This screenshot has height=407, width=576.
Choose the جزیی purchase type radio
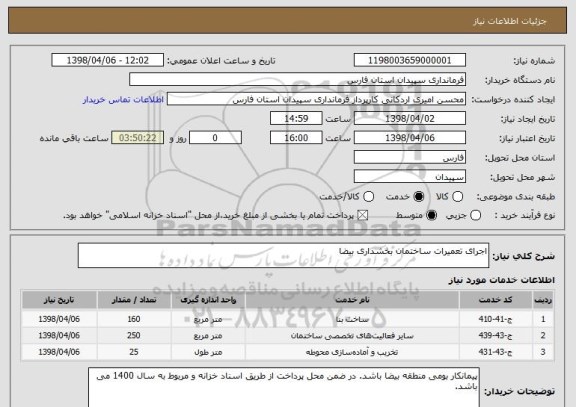click(475, 215)
